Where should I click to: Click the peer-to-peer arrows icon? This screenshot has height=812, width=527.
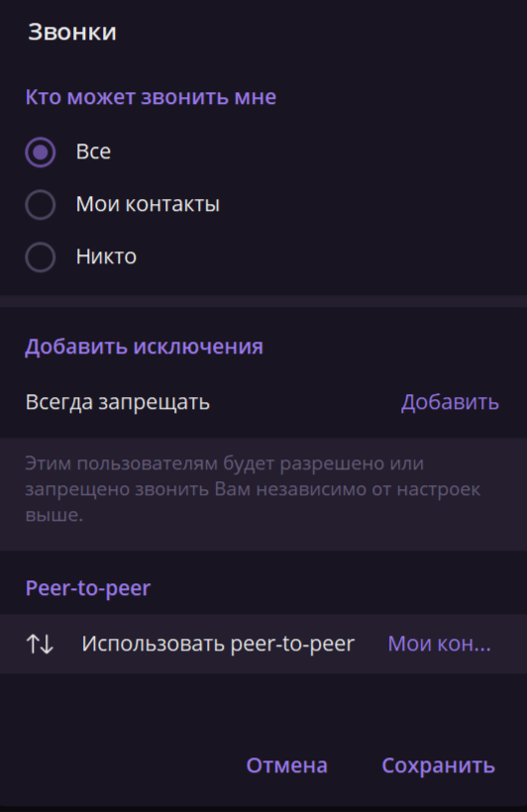click(40, 644)
